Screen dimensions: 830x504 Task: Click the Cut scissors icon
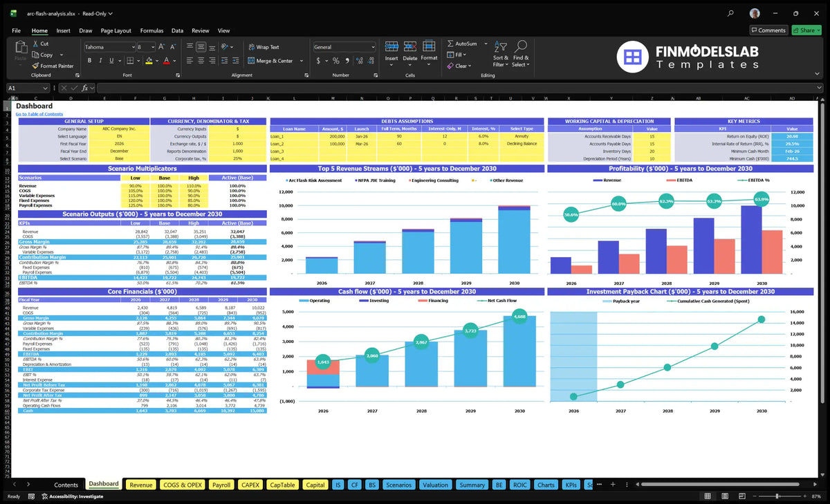point(35,44)
